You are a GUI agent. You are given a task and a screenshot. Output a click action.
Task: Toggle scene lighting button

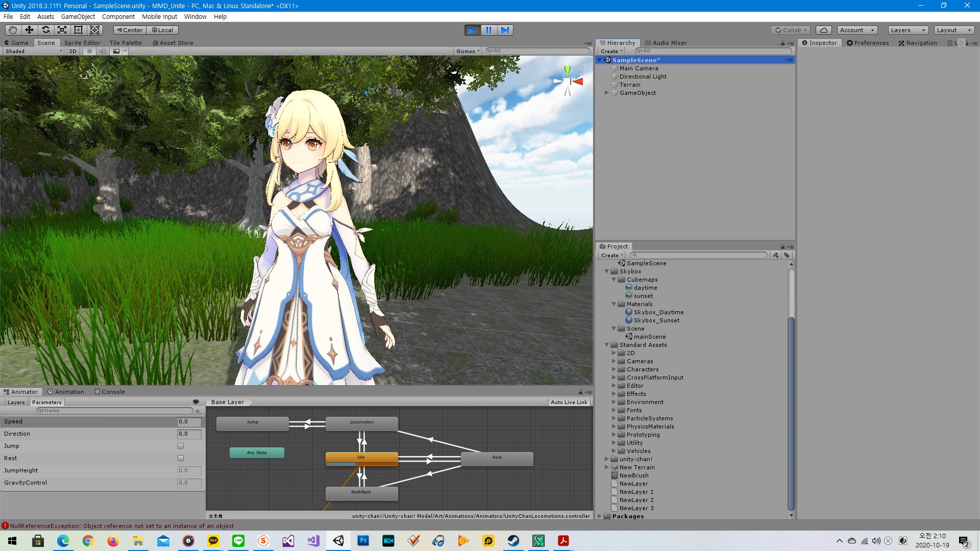click(x=89, y=51)
